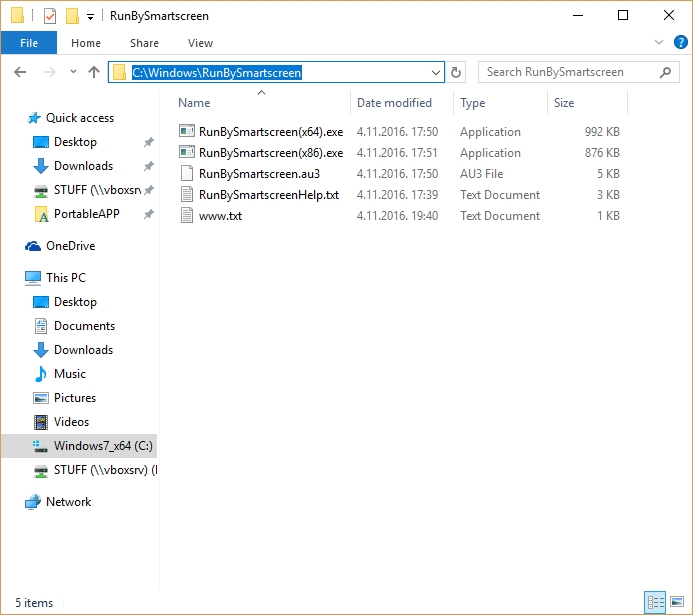The image size is (693, 615).
Task: Select the RunBySmartscreen.au3 file icon
Action: [x=187, y=173]
